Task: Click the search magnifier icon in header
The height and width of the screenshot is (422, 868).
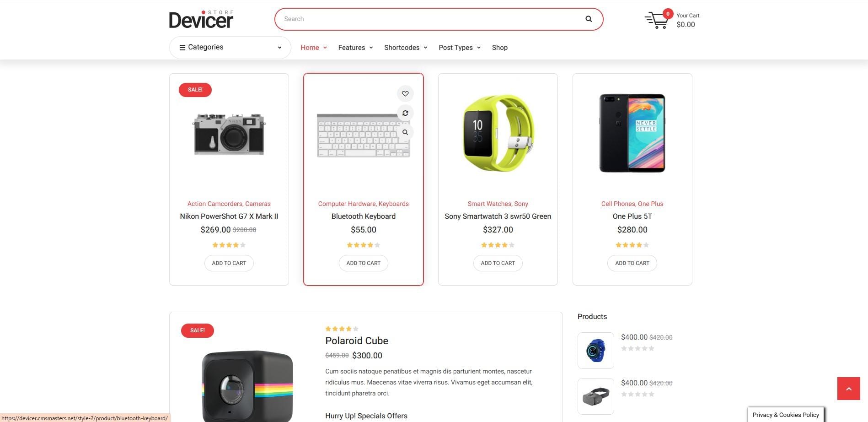Action: pos(589,19)
